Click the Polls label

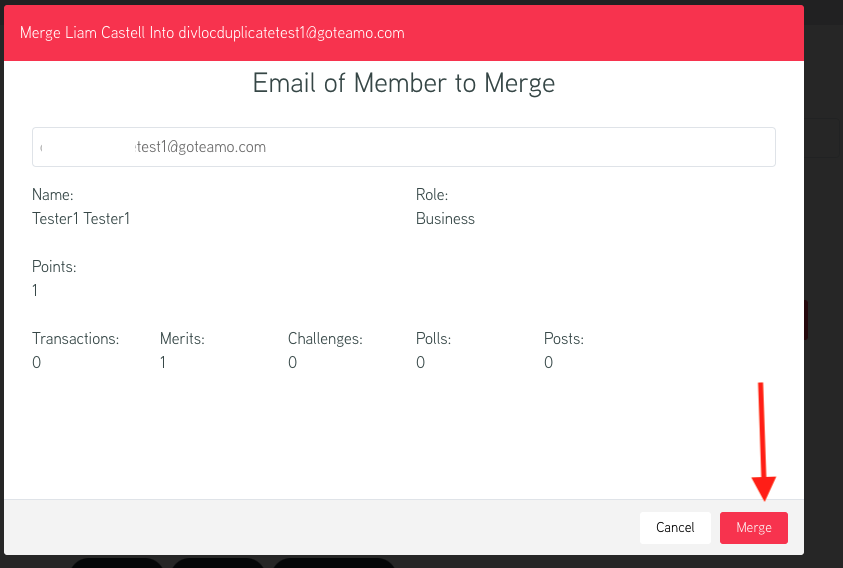433,339
